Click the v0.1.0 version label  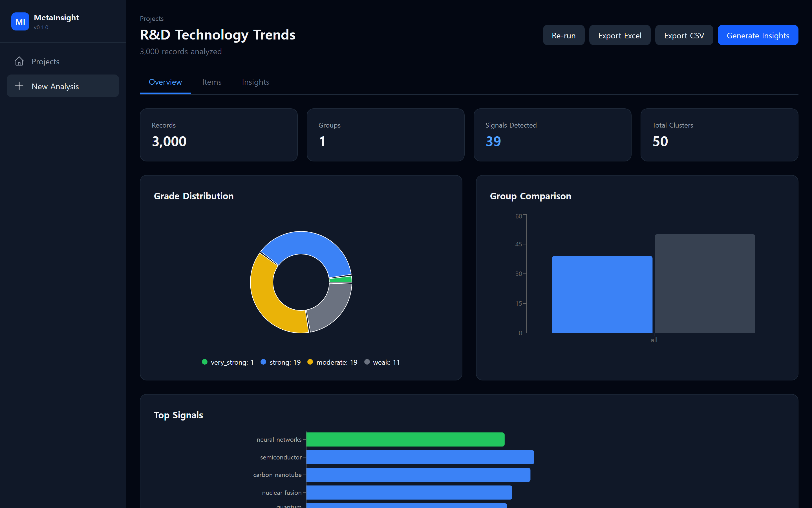point(41,28)
